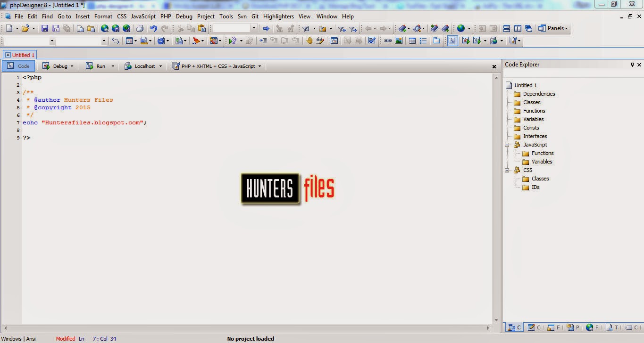Screen dimensions: 644x343
Task: Open the Run dropdown arrow
Action: [x=113, y=66]
